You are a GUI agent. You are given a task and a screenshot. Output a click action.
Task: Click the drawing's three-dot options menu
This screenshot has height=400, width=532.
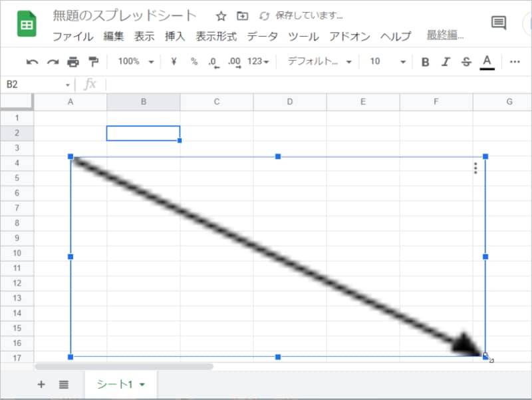click(475, 169)
